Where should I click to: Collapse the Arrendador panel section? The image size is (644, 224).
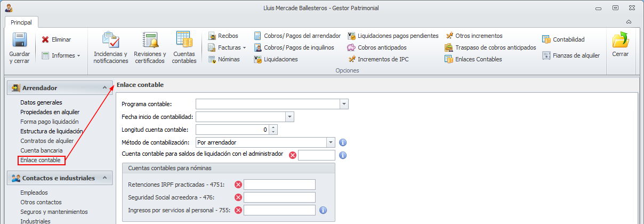pyautogui.click(x=104, y=87)
